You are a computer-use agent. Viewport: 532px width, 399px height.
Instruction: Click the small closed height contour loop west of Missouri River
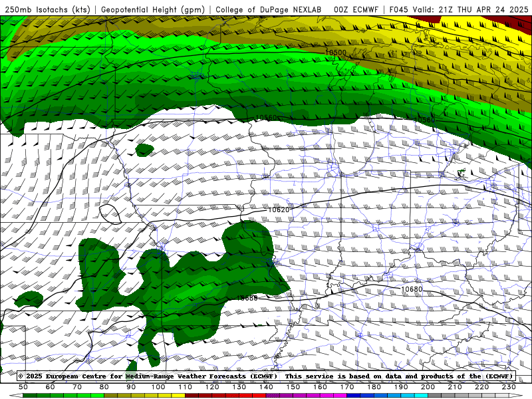(110, 214)
